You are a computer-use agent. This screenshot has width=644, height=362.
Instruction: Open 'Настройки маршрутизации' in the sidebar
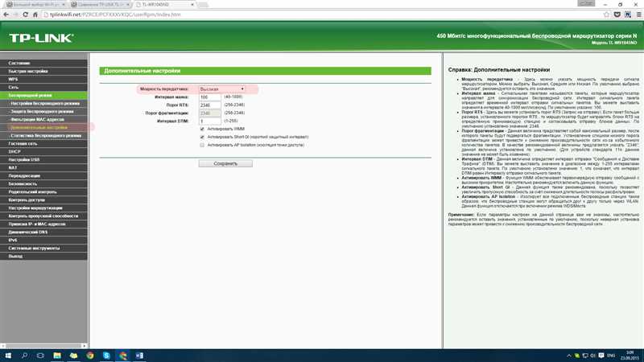44,208
